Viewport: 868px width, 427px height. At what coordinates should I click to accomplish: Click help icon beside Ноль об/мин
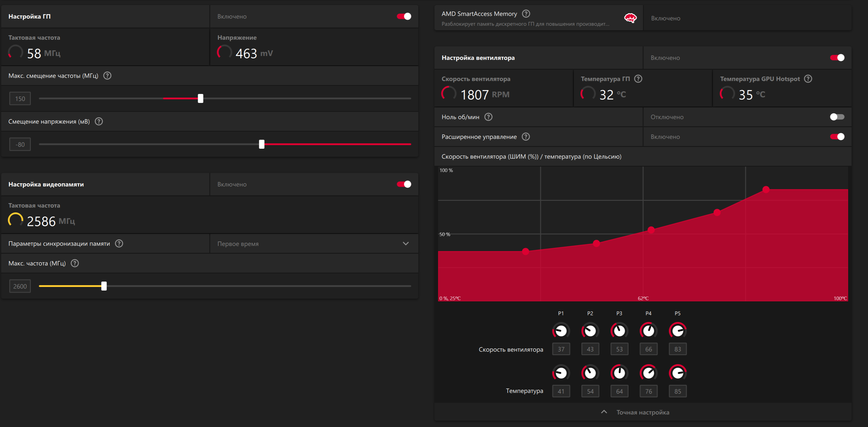click(x=488, y=117)
